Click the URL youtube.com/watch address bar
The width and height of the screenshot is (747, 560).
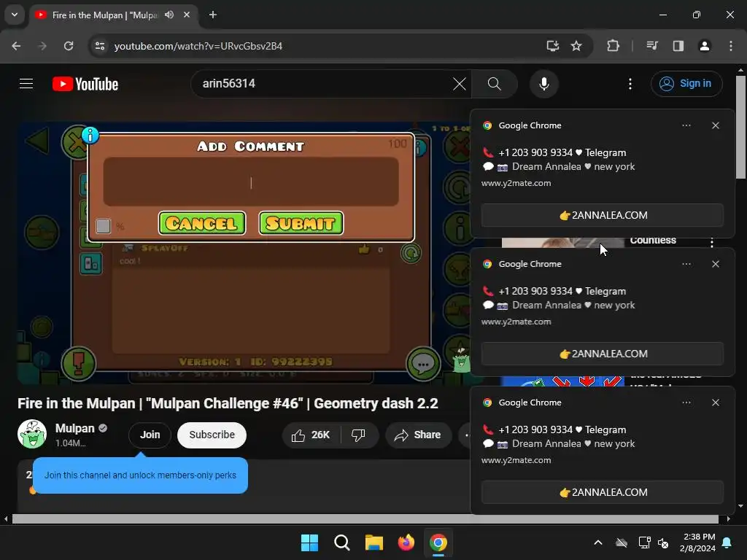[x=198, y=46]
